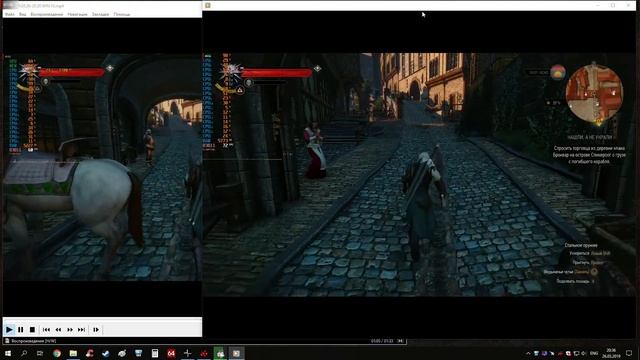Step forward one frame in the player
Image resolution: width=640 pixels, height=360 pixels.
click(x=96, y=329)
